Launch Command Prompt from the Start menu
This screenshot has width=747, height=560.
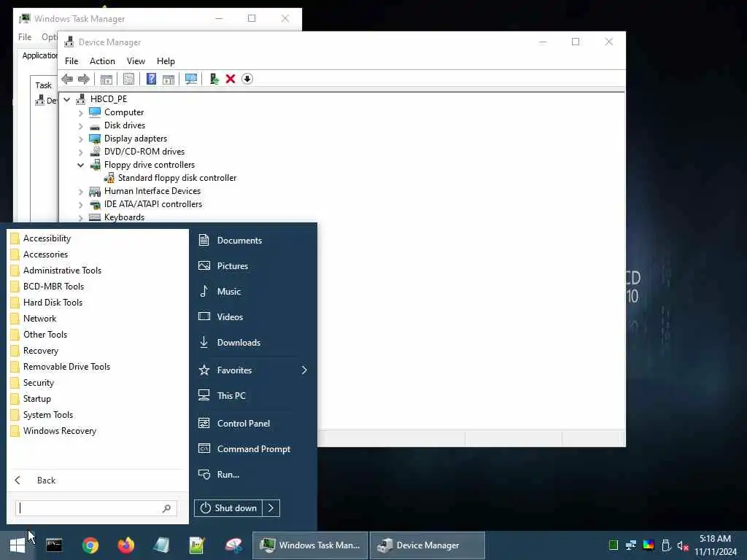pos(253,449)
